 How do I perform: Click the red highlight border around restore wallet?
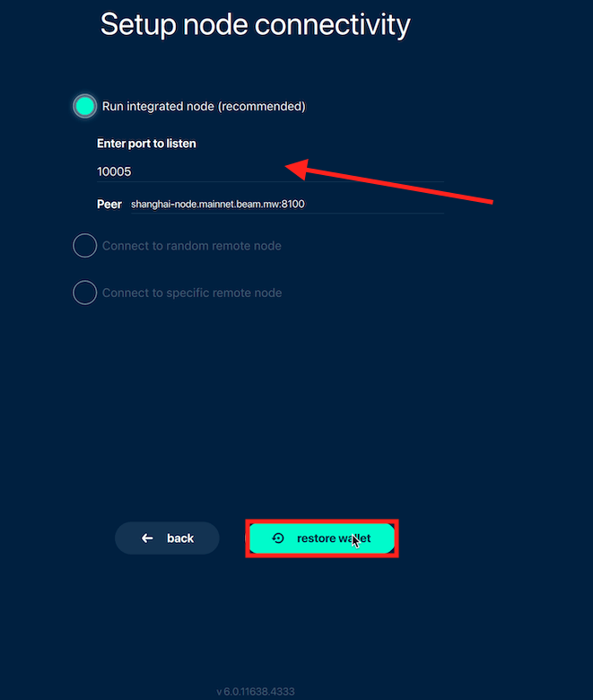point(322,538)
